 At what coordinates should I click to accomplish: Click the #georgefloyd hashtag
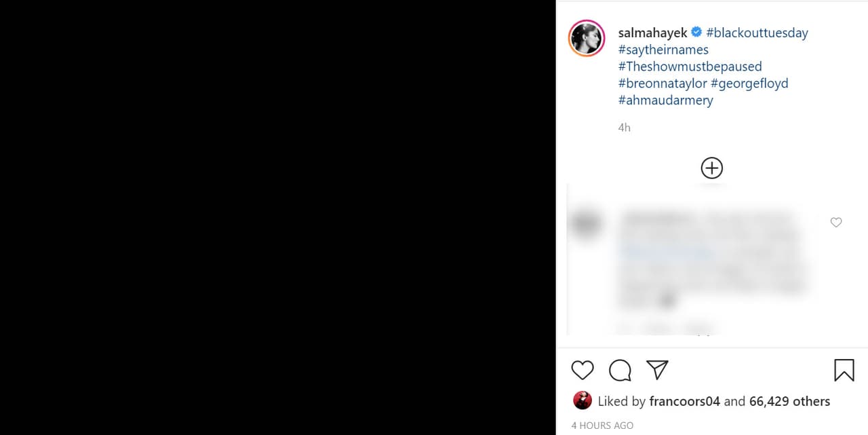tap(749, 83)
